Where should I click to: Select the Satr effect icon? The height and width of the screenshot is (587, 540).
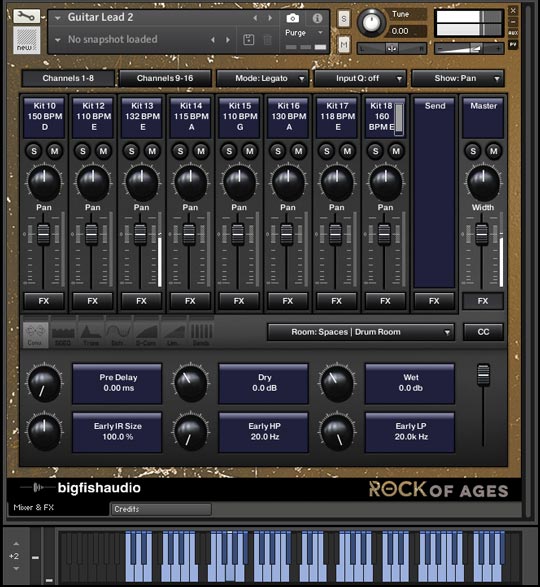pos(118,334)
